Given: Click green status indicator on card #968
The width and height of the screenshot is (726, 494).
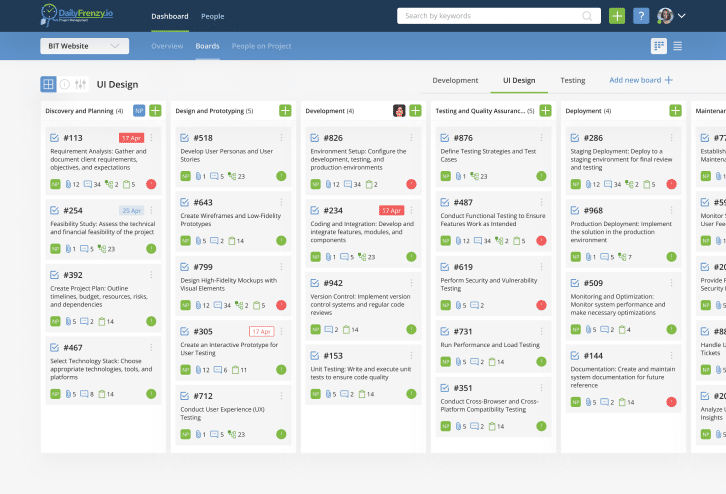Looking at the screenshot, I should pyautogui.click(x=671, y=256).
